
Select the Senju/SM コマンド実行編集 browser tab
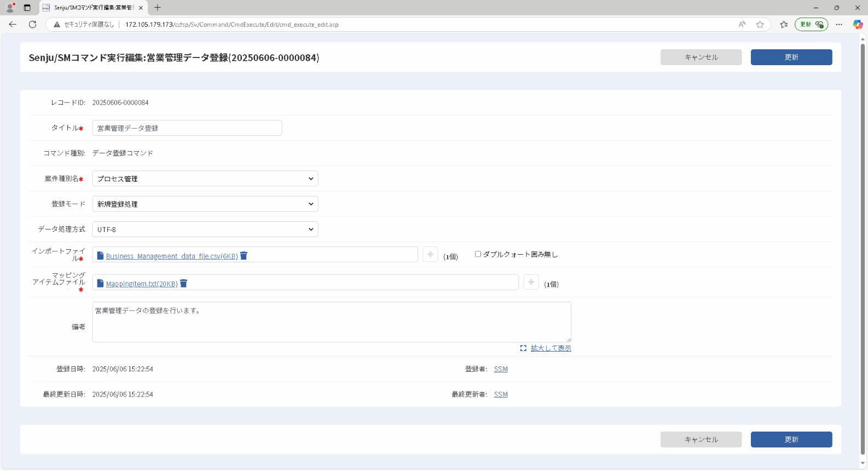point(93,8)
